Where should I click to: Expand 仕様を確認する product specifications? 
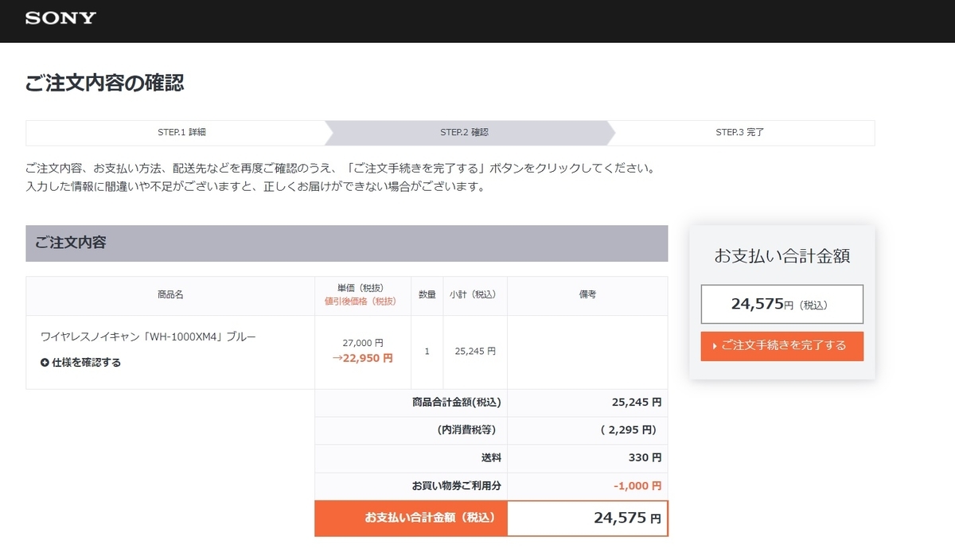coord(81,363)
